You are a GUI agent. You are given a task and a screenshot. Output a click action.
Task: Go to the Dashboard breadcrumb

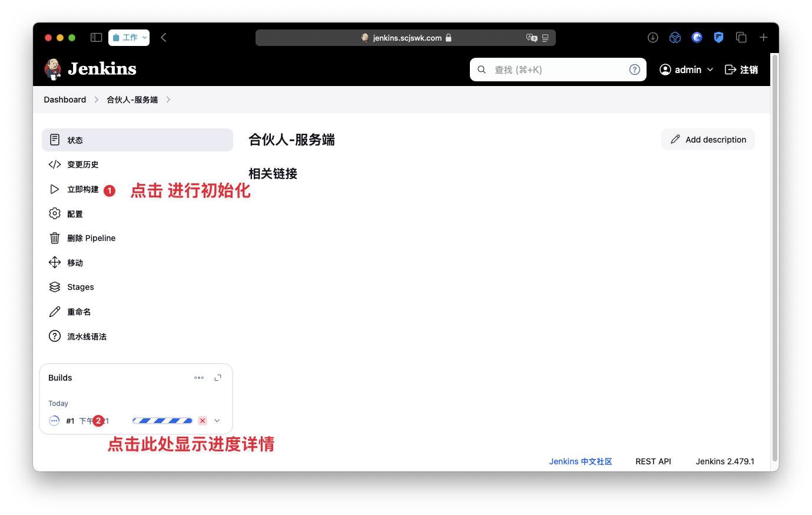tap(65, 100)
